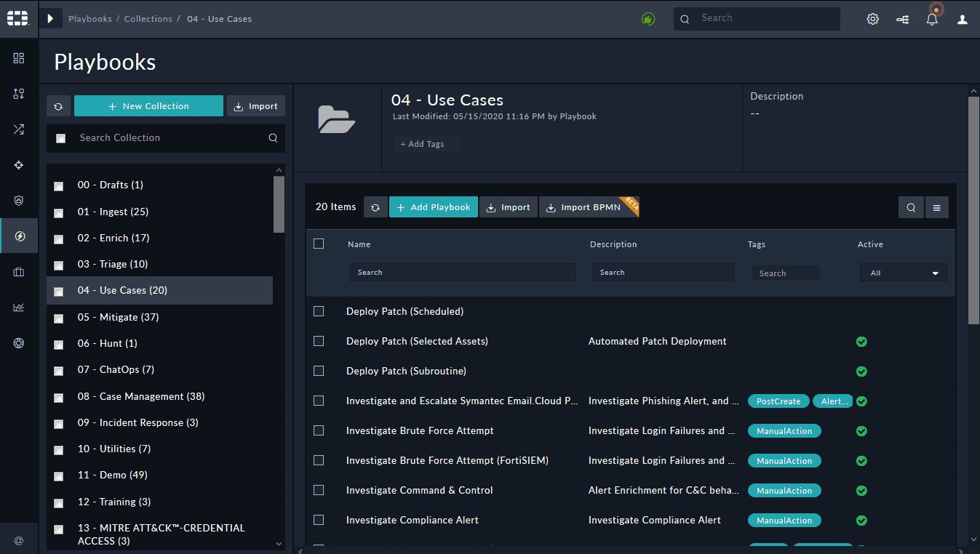The image size is (980, 554).
Task: Click the Playbooks lightning sidebar icon
Action: (x=19, y=236)
